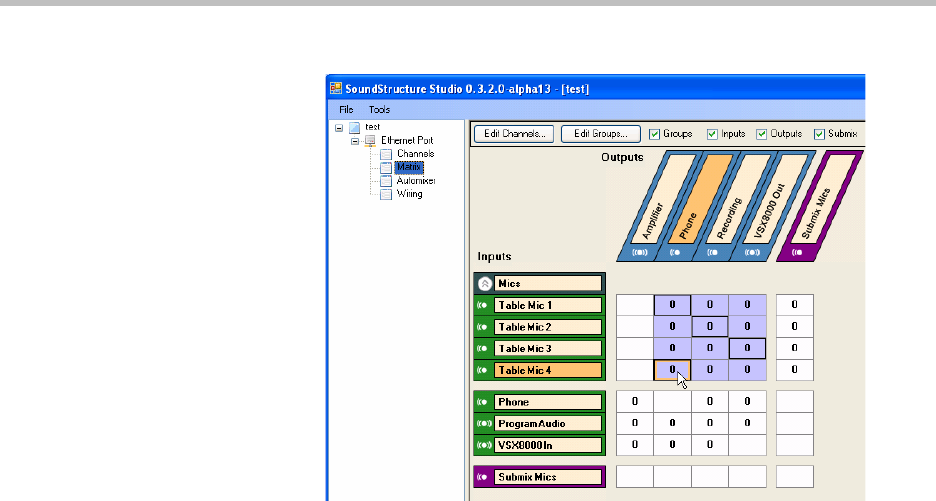Collapse the test tree node
The height and width of the screenshot is (501, 936).
(339, 128)
